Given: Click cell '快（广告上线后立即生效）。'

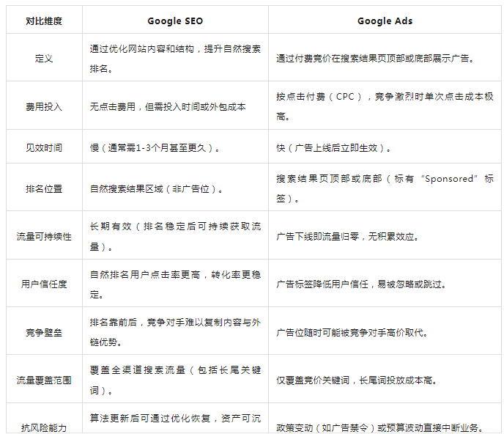Looking at the screenshot, I should [x=385, y=147].
